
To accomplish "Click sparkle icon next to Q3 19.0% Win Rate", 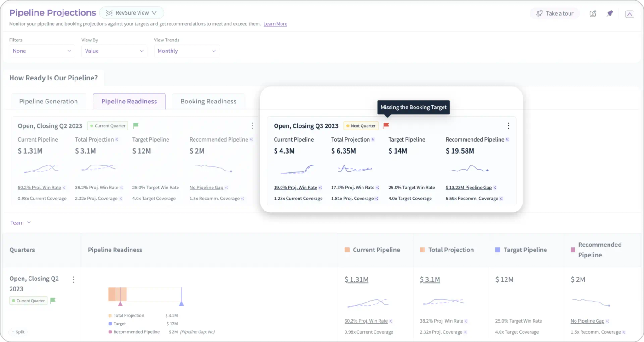I will tap(320, 188).
